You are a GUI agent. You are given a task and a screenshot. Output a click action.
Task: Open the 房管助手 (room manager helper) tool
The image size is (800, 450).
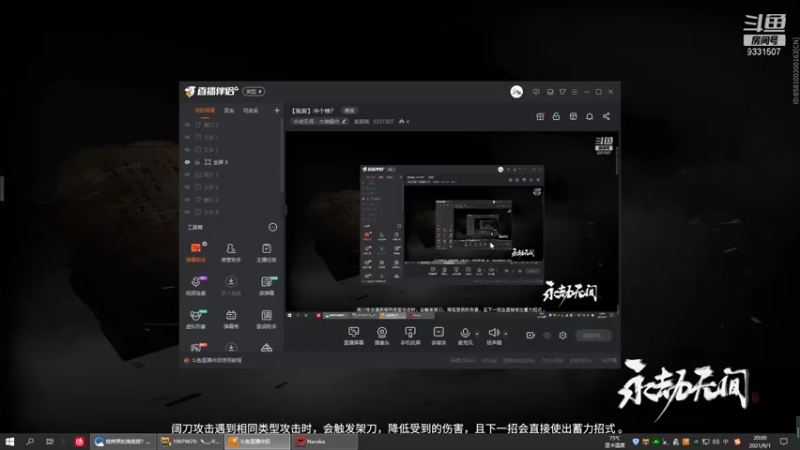231,252
